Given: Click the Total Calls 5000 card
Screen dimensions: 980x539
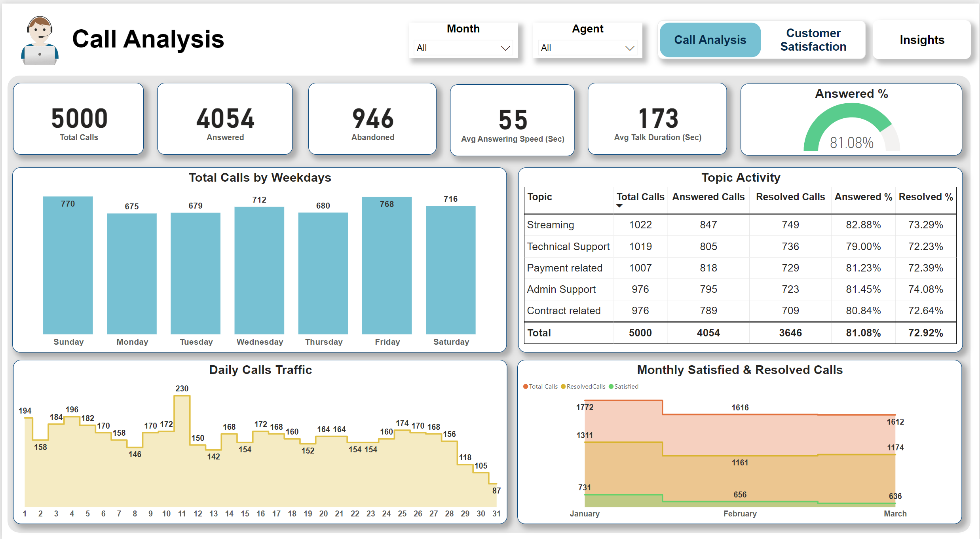Looking at the screenshot, I should point(79,119).
